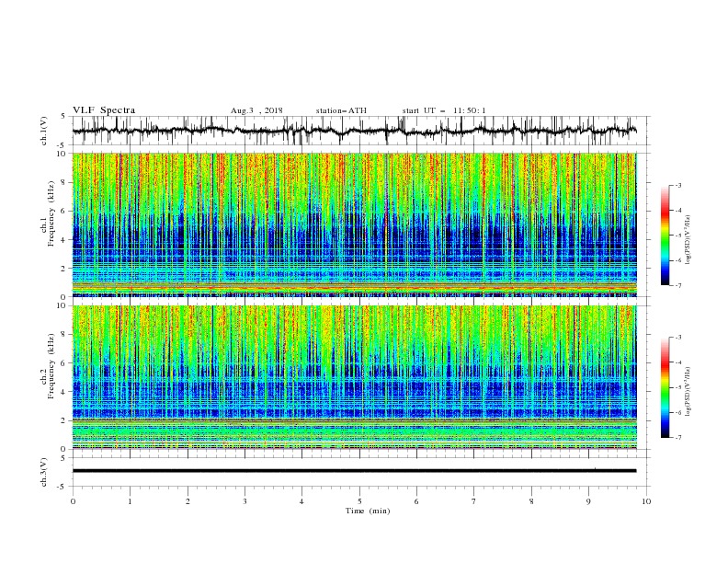Viewport: 728px width, 563px height.
Task: Click the "-5" label on ch.2 colorbar
Action: (678, 387)
